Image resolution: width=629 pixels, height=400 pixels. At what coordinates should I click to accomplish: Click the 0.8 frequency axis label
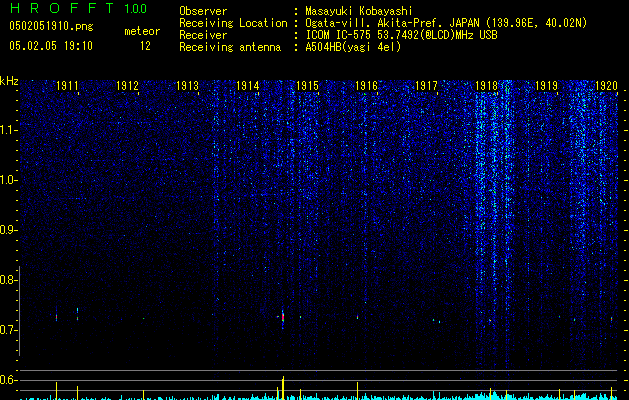[x=9, y=280]
